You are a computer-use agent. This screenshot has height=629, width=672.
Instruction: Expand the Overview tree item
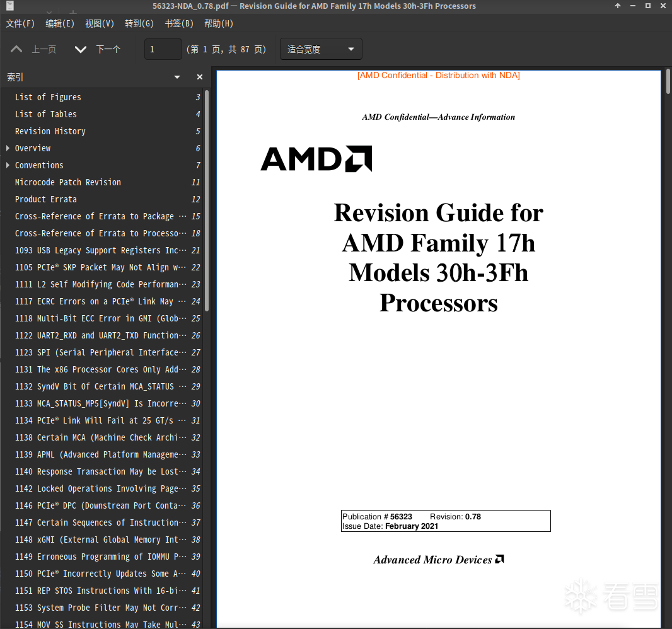point(8,148)
